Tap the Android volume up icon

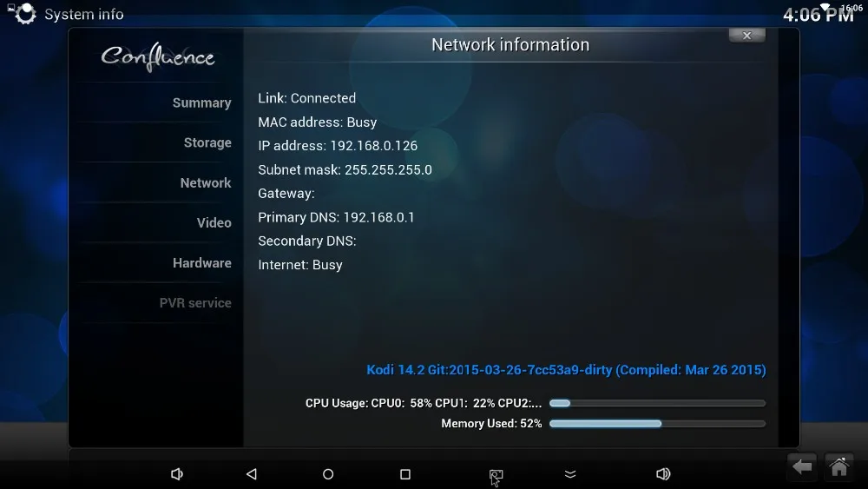click(663, 474)
